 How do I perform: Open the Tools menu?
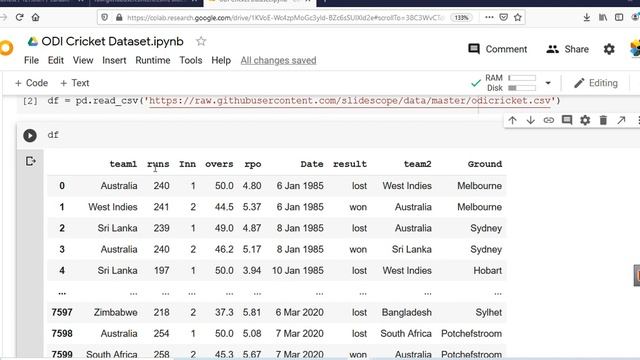[191, 60]
